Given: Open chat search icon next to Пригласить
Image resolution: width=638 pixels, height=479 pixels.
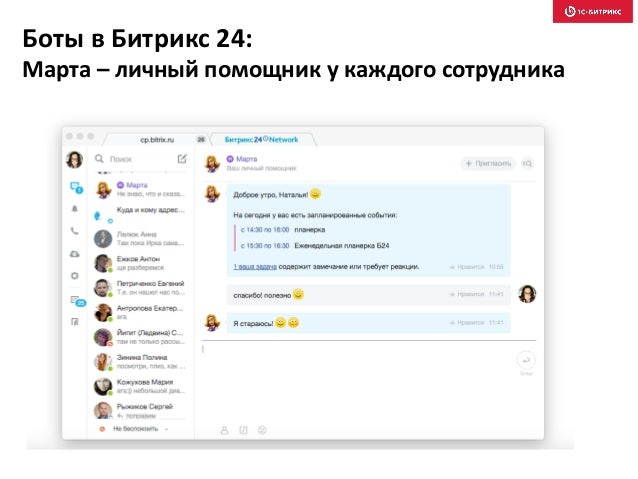Looking at the screenshot, I should [x=527, y=163].
